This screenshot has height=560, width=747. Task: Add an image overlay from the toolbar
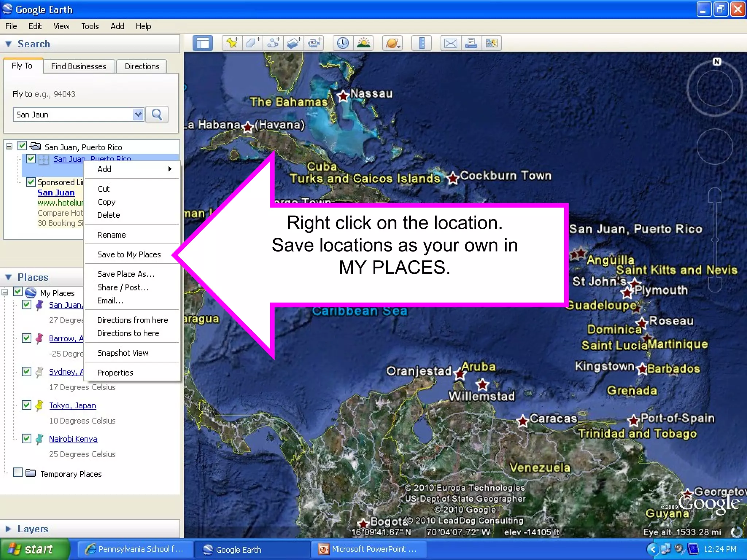click(x=294, y=43)
